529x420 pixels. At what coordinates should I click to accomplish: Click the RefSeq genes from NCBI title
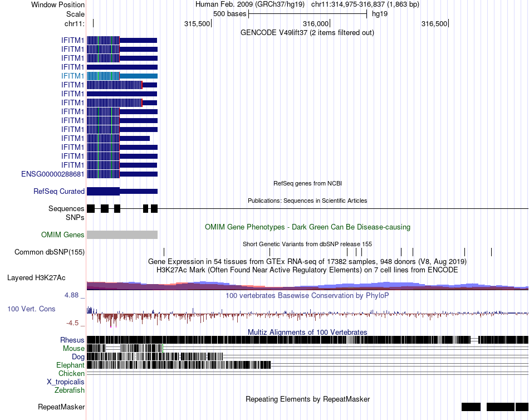(307, 183)
